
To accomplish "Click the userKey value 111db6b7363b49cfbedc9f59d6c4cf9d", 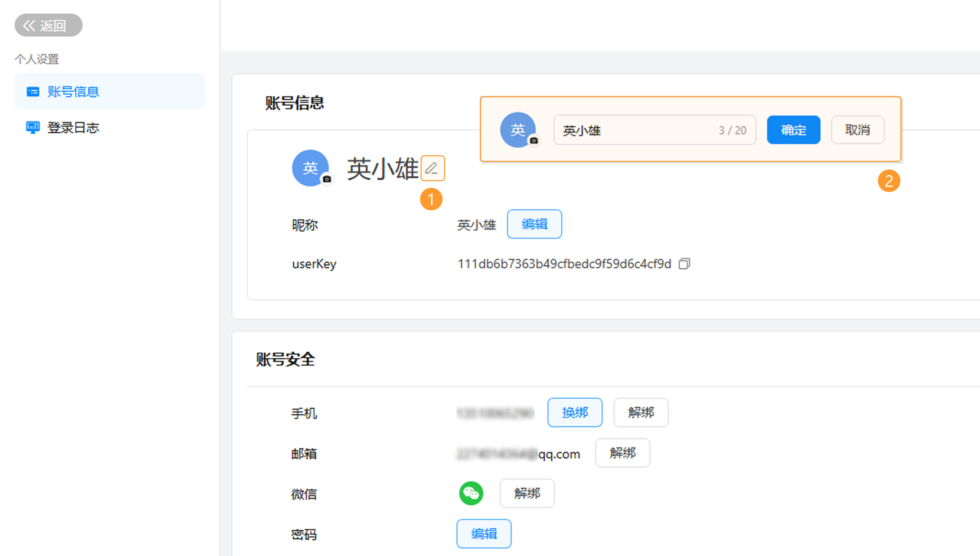I will click(x=564, y=263).
